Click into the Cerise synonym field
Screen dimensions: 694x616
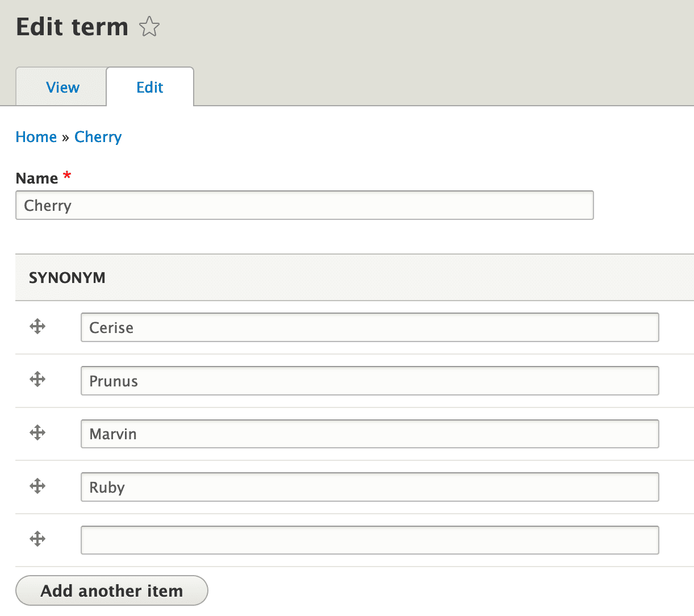click(370, 327)
